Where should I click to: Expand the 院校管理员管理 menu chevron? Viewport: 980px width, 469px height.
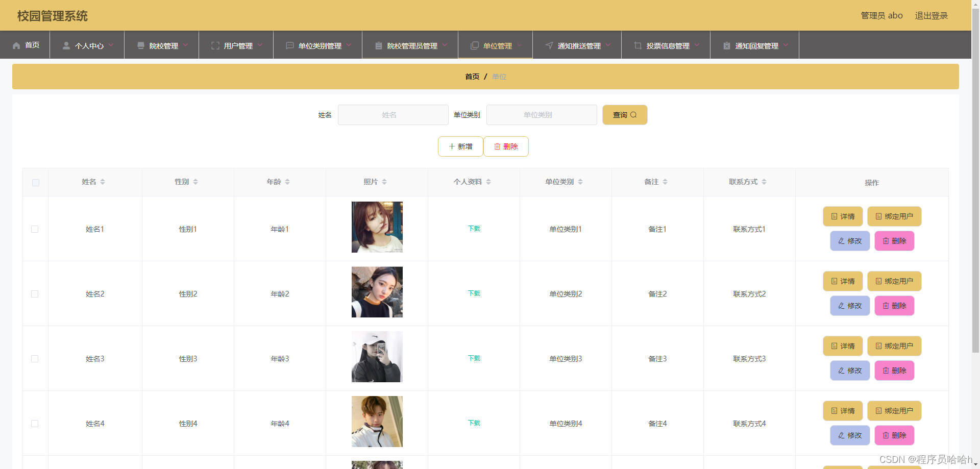click(445, 45)
